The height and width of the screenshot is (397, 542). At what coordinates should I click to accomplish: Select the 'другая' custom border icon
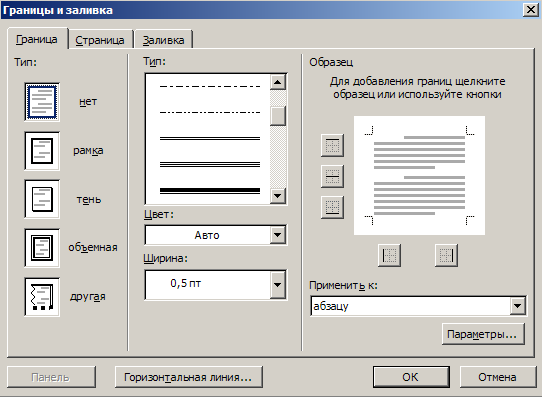click(42, 297)
